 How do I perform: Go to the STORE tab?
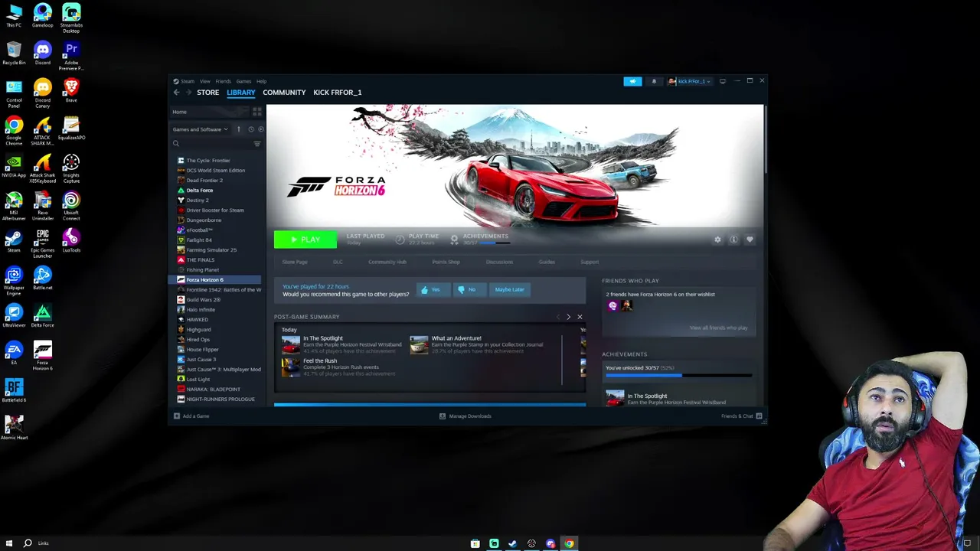pos(207,93)
